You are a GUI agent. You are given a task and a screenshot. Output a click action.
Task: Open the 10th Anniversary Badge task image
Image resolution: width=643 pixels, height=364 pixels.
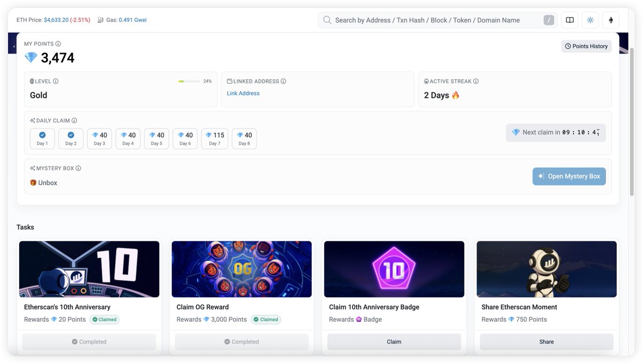[394, 269]
